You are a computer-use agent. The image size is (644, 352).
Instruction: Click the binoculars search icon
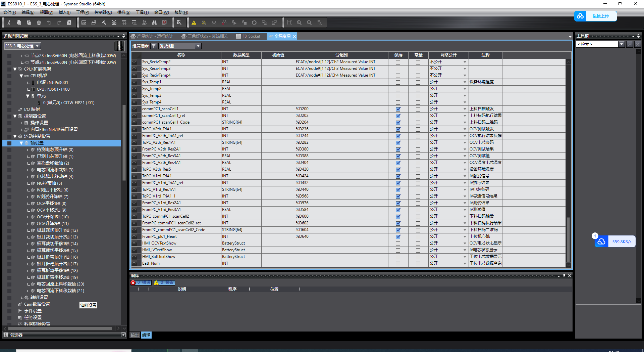pos(154,23)
